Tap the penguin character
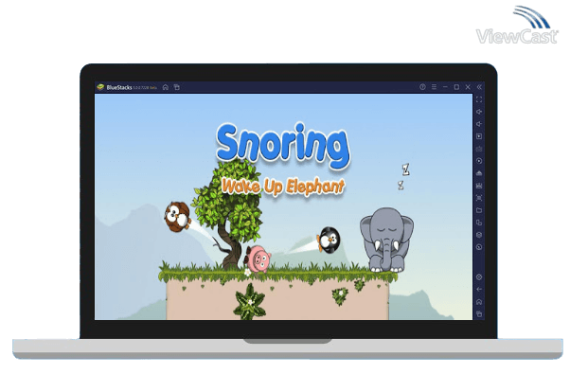Screen dimensions: 570x392 pyautogui.click(x=329, y=240)
